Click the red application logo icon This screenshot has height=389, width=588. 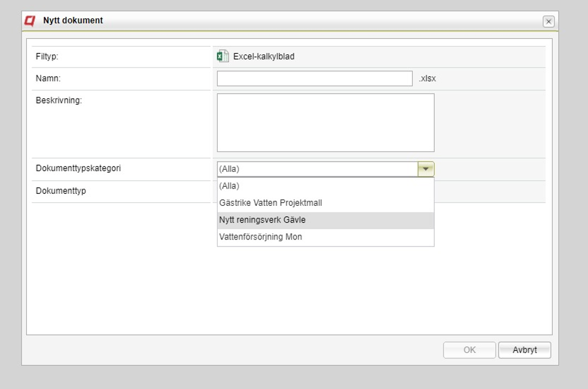[30, 20]
